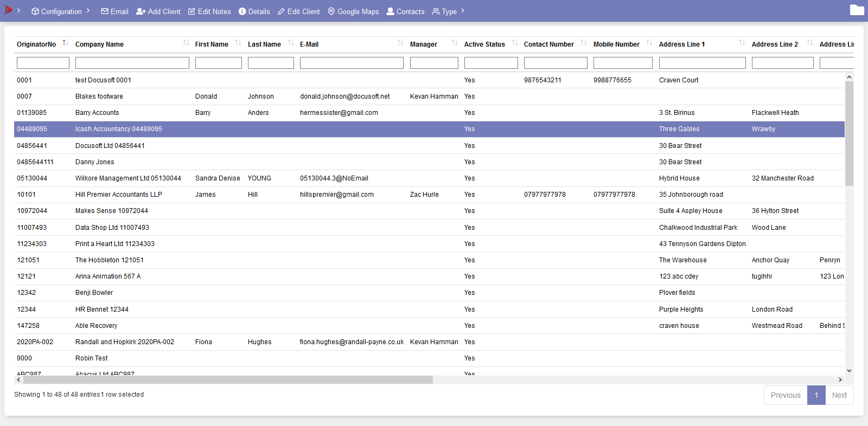This screenshot has width=868, height=426.
Task: Go to the Next page
Action: tap(839, 395)
